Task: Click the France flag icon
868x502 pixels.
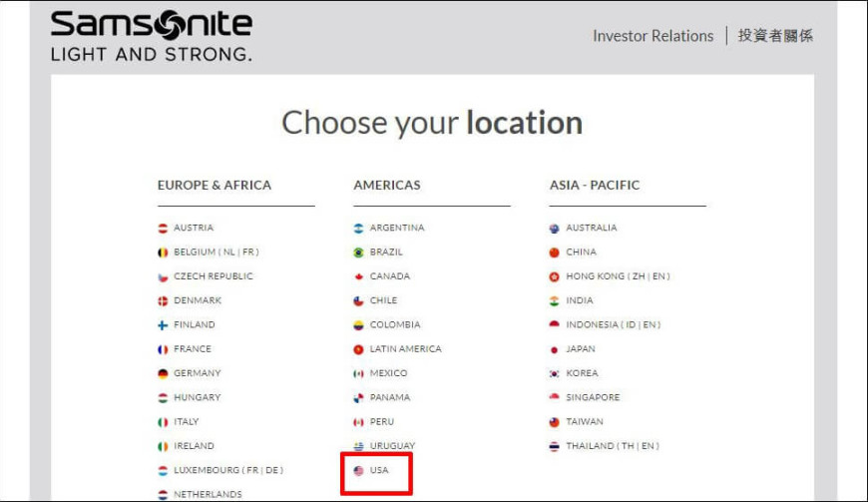Action: tap(163, 349)
